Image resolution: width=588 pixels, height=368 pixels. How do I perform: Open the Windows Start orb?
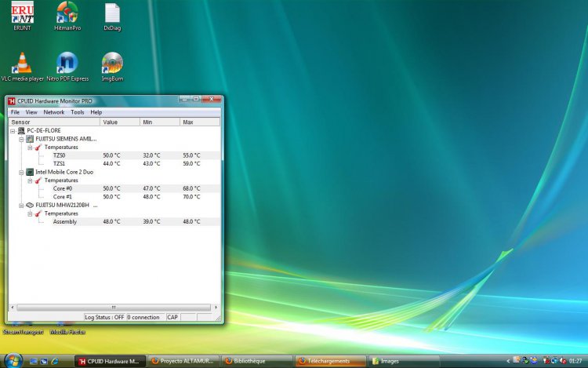pyautogui.click(x=13, y=360)
